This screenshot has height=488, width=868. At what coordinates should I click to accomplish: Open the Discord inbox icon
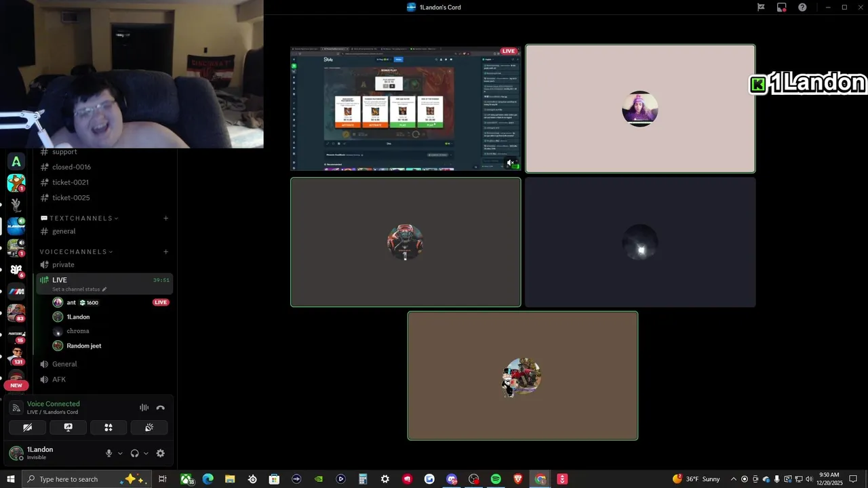coord(782,7)
